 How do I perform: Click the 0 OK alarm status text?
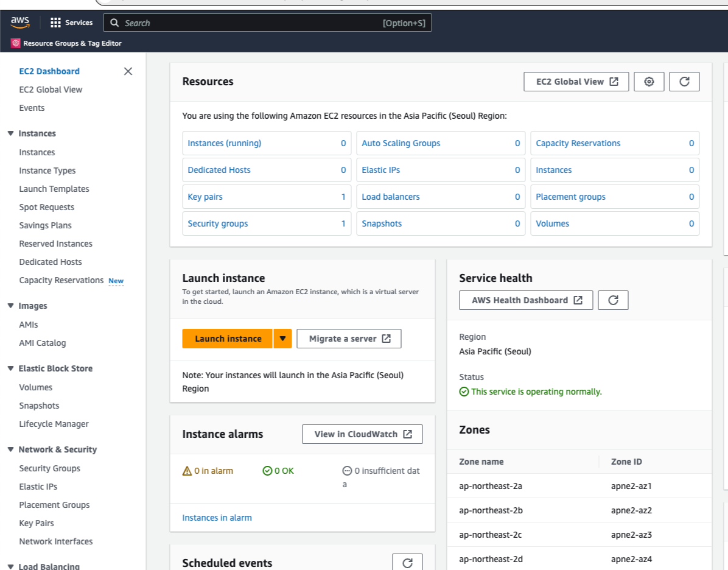pos(284,471)
